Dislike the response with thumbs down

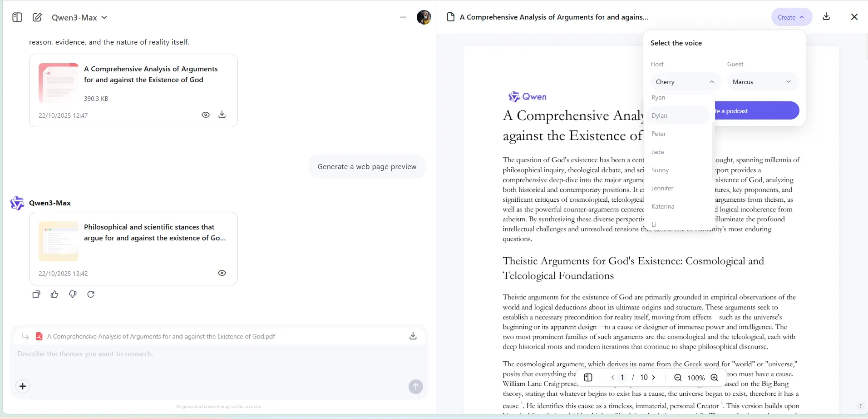pyautogui.click(x=73, y=294)
